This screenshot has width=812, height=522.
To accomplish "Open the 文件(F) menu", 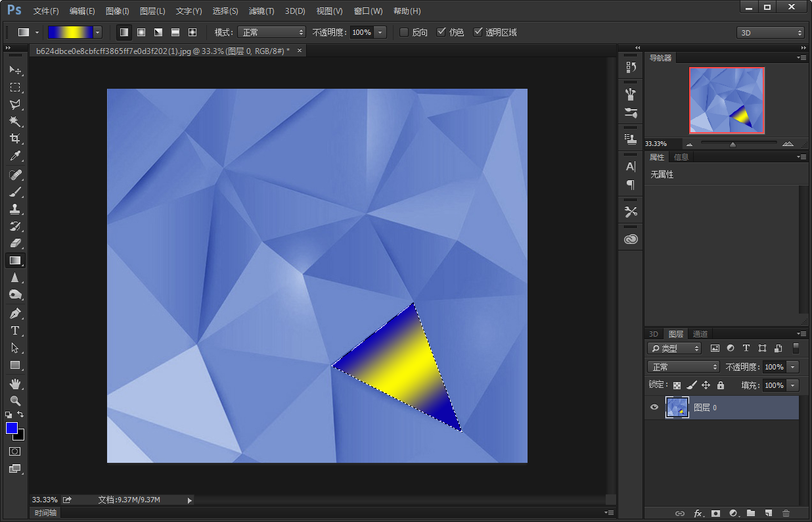I will (x=46, y=11).
